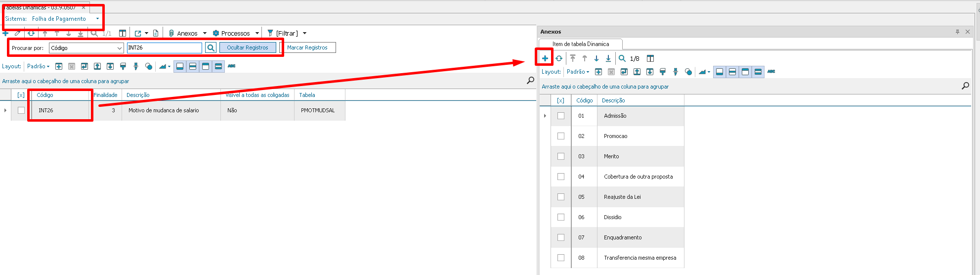Click the circles shape icon in main layout bar
Screen dimensions: 980x275
tap(149, 66)
